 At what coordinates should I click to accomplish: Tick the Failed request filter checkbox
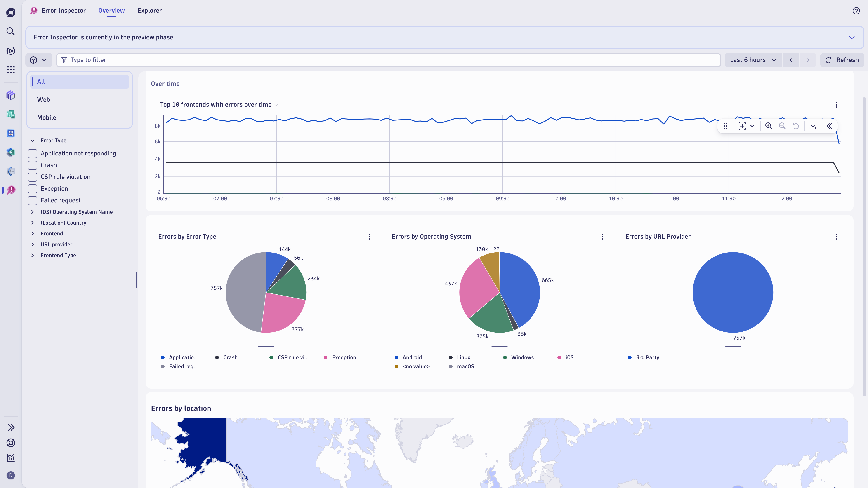click(x=32, y=200)
